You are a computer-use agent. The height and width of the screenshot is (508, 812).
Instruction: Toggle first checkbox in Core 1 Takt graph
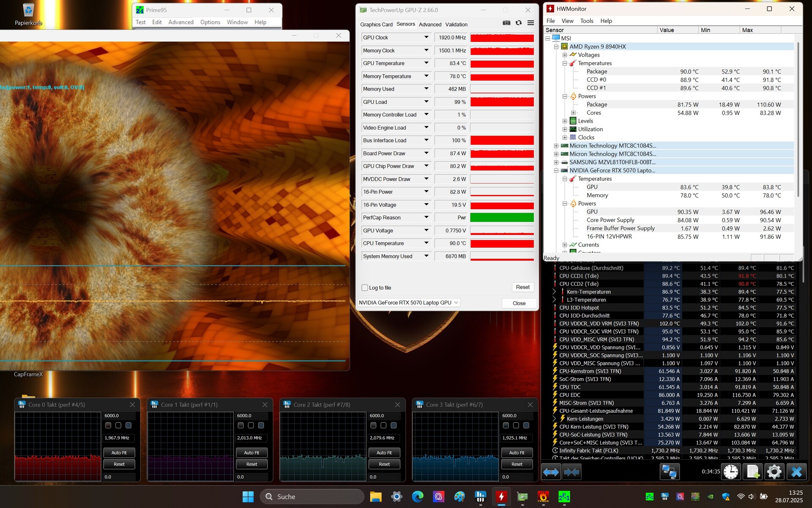(241, 425)
